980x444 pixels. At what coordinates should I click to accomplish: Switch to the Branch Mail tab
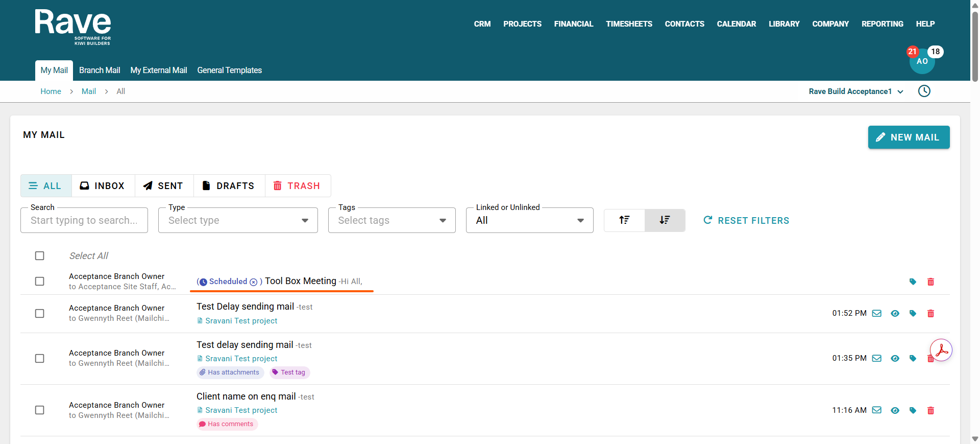[100, 70]
